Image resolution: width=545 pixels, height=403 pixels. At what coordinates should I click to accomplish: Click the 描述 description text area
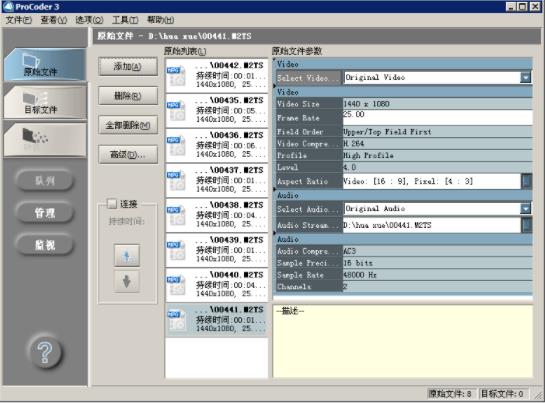pyautogui.click(x=403, y=341)
